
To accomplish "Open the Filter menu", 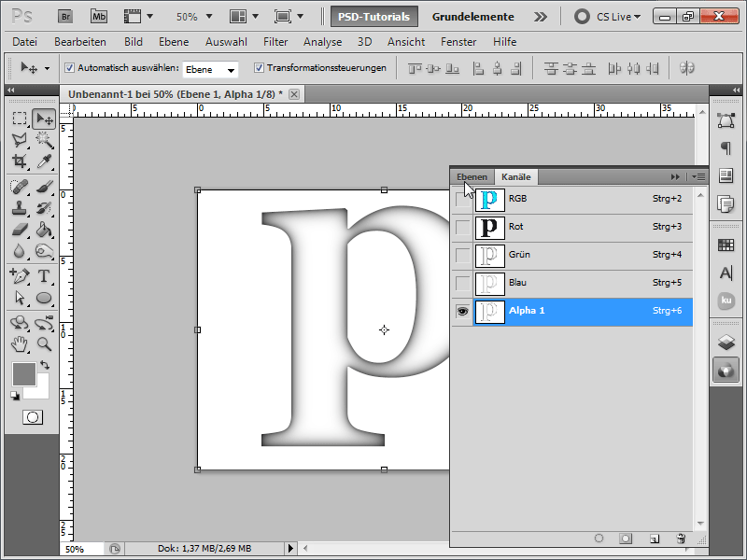I will [275, 42].
